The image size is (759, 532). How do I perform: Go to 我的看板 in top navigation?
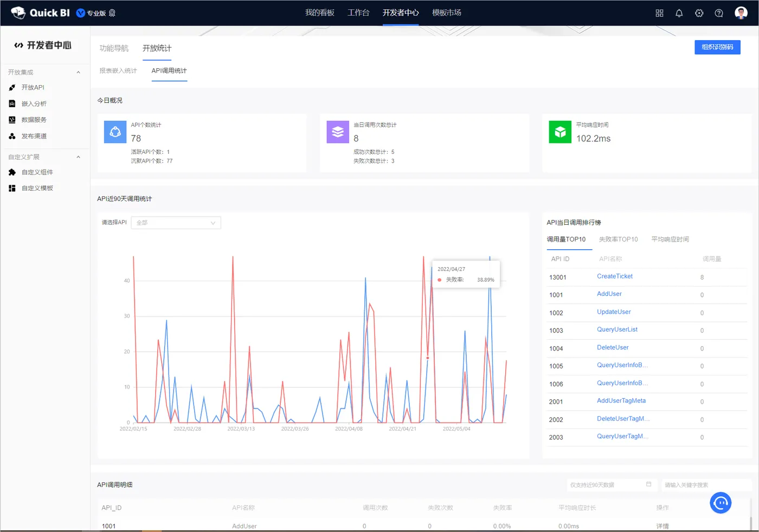click(x=320, y=13)
